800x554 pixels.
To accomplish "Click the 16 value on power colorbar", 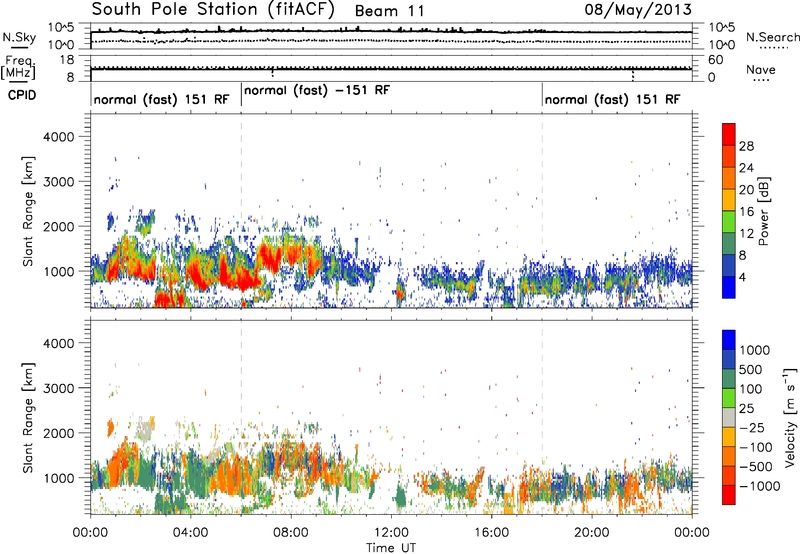I will (x=746, y=212).
